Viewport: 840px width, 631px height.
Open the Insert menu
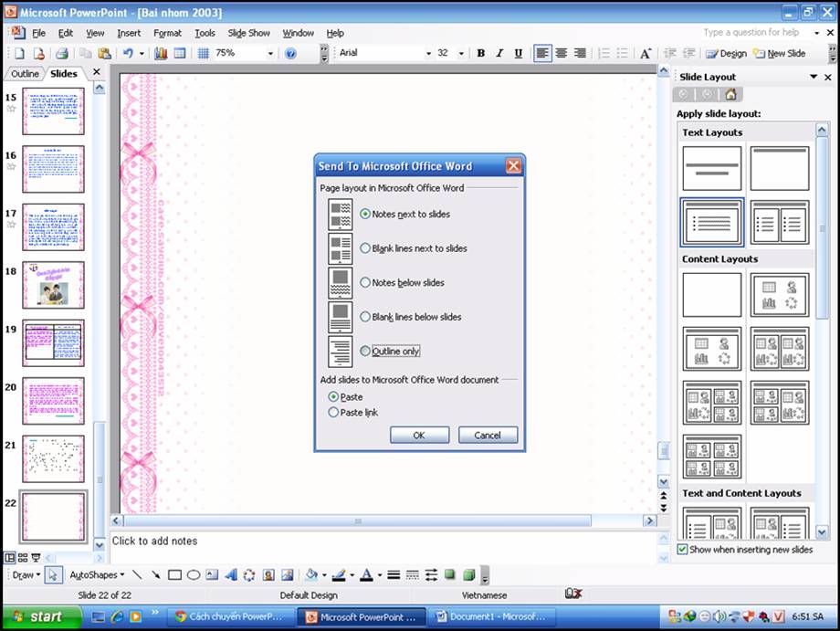(x=129, y=33)
